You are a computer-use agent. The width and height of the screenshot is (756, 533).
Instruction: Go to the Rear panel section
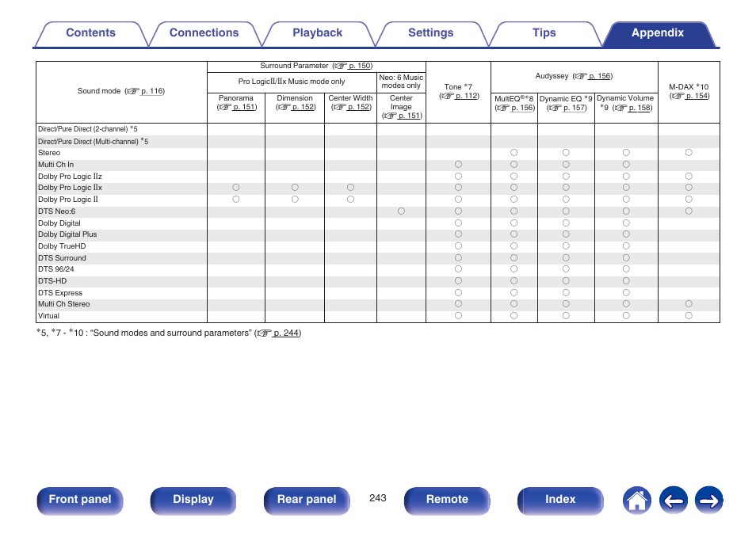307,501
